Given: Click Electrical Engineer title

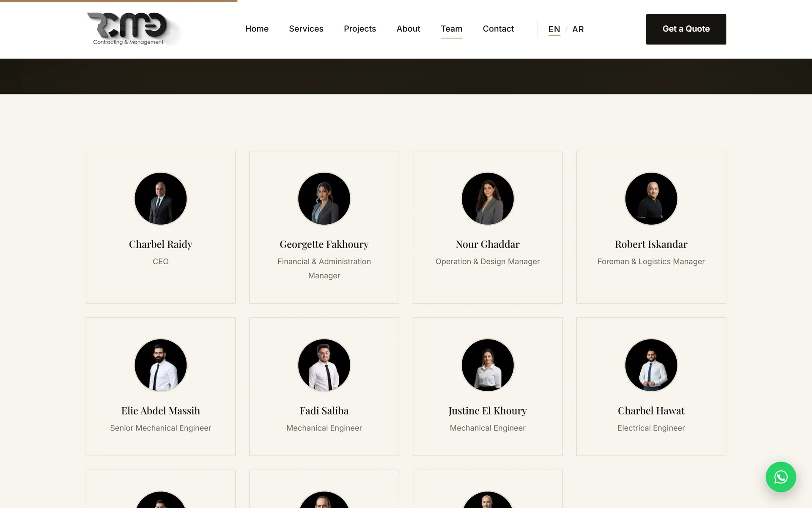Looking at the screenshot, I should coord(651,428).
